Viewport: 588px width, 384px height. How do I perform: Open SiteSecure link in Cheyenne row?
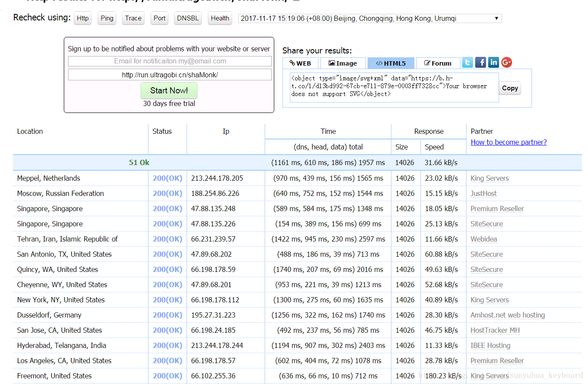pyautogui.click(x=486, y=285)
